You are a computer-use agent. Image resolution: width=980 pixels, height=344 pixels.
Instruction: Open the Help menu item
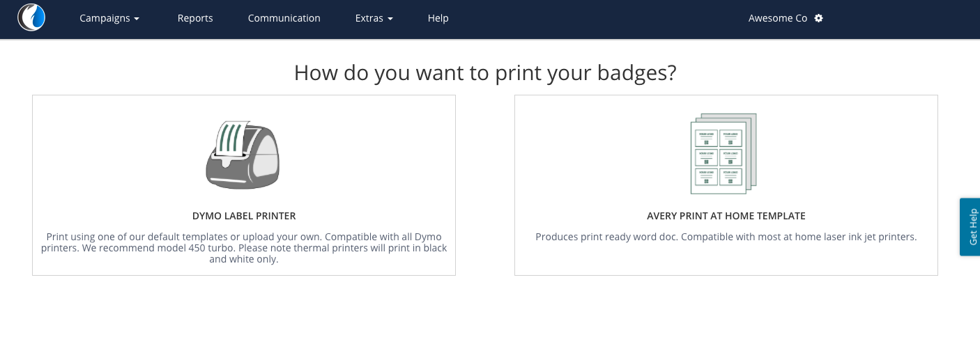click(438, 18)
